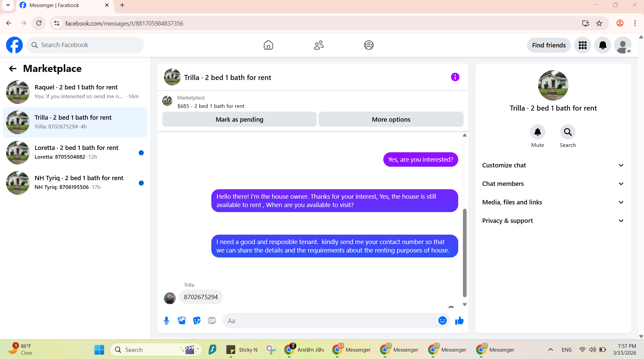Viewport: 644px width, 359px height.
Task: Show hidden system tray icons
Action: 550,350
